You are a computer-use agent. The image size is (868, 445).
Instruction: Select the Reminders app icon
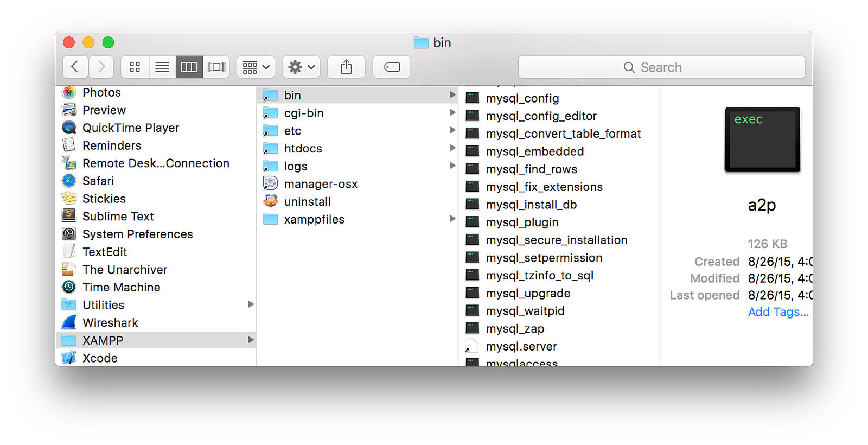click(69, 145)
